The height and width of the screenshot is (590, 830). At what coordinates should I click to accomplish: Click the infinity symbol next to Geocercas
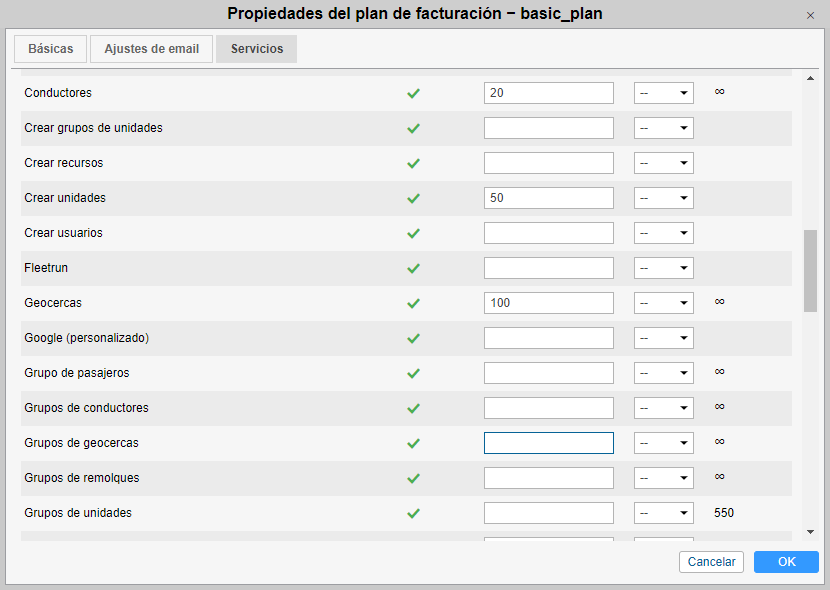coord(719,302)
